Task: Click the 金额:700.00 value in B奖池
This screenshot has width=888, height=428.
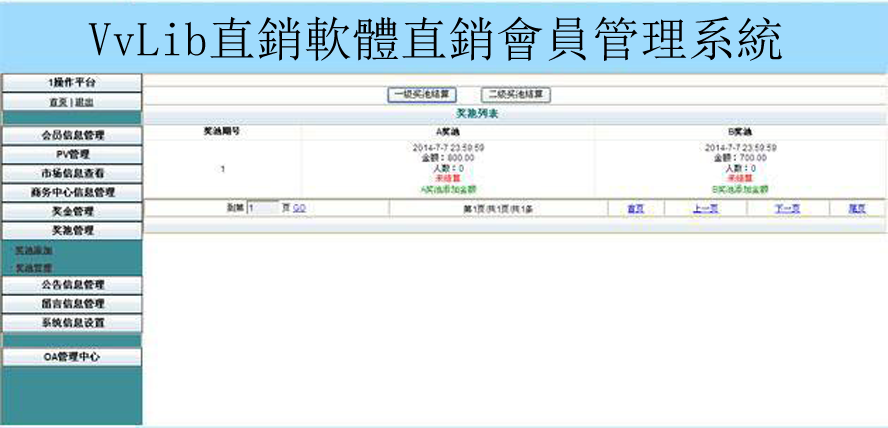Action: pos(740,158)
